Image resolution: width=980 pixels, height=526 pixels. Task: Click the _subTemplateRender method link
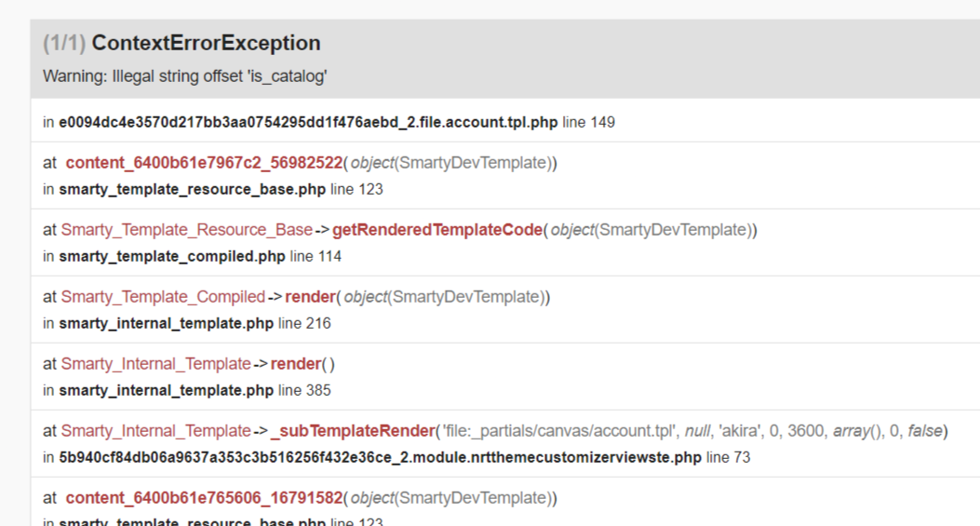point(353,431)
